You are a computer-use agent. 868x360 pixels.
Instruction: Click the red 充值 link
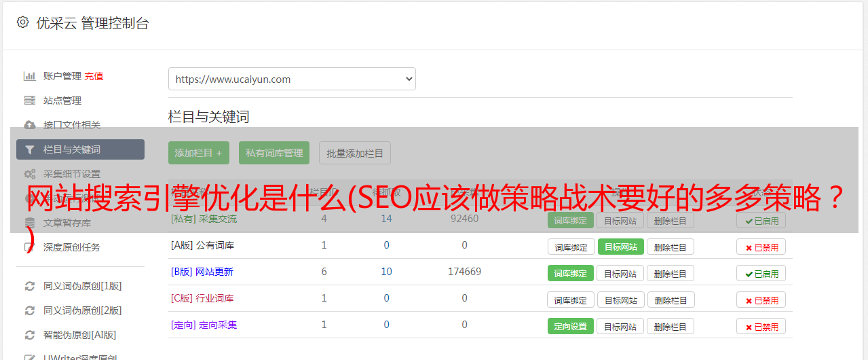pos(94,76)
